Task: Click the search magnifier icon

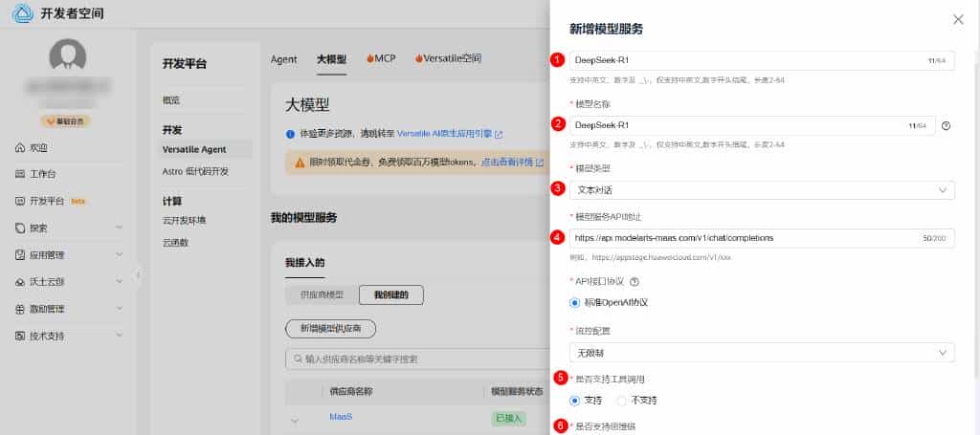Action: click(x=297, y=359)
